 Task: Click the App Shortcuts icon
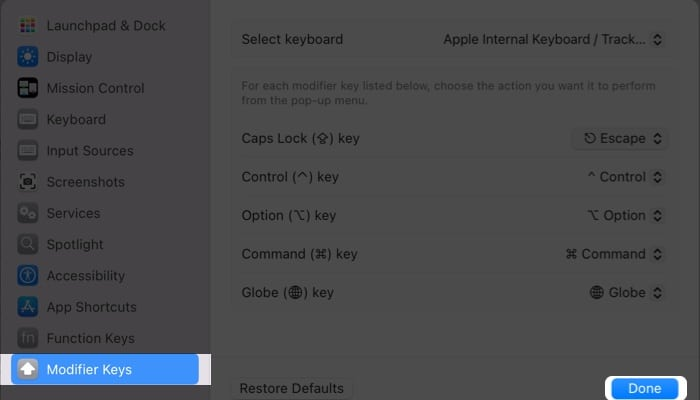pos(28,307)
